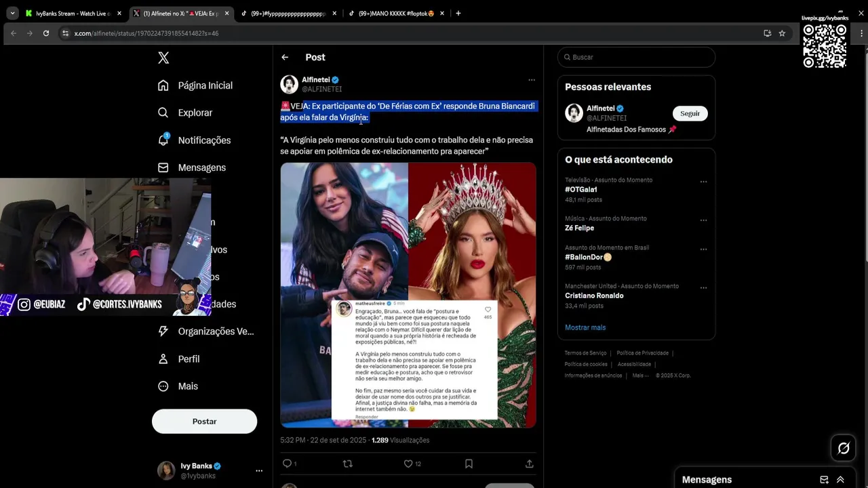Open Explorar in the sidebar

[x=185, y=113]
